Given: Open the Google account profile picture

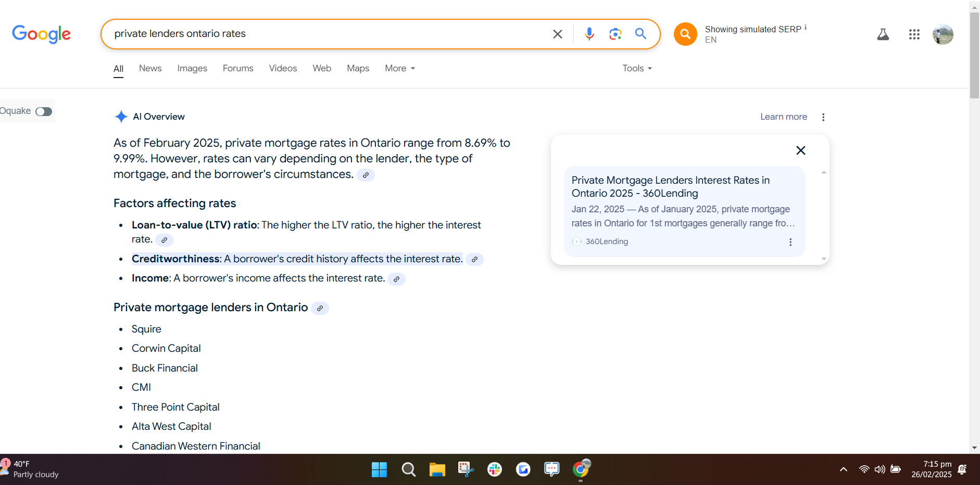Looking at the screenshot, I should point(943,34).
